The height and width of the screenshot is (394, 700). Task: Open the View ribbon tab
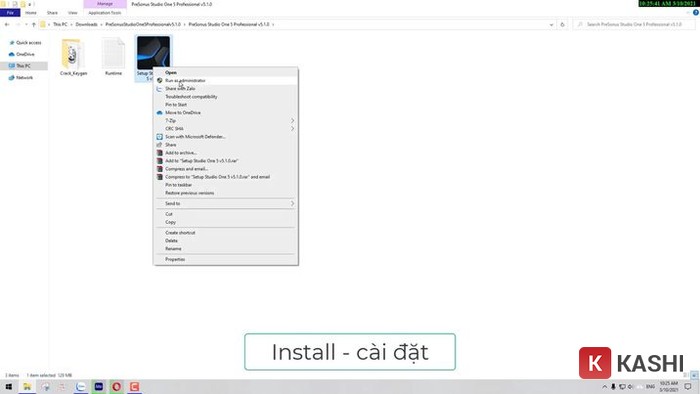pos(72,12)
